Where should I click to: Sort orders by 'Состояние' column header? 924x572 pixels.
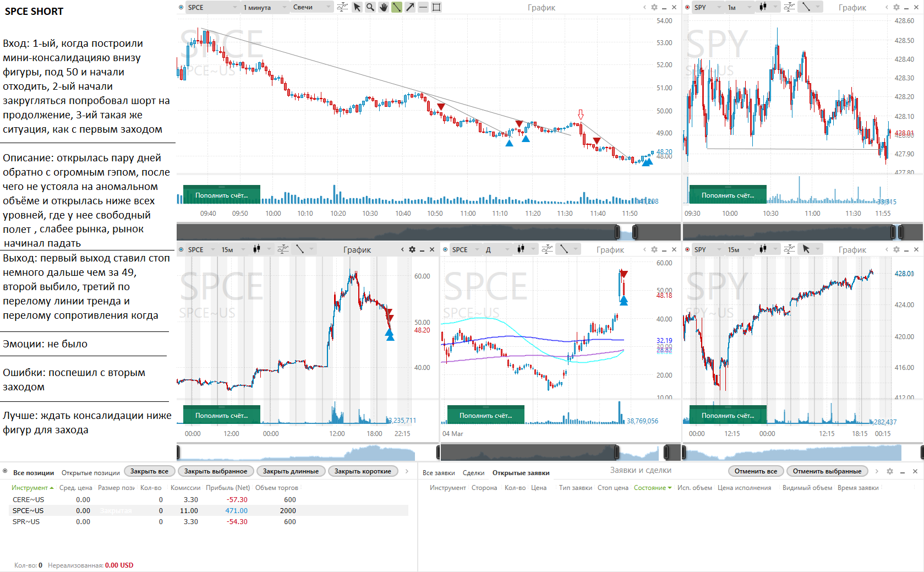pyautogui.click(x=653, y=488)
